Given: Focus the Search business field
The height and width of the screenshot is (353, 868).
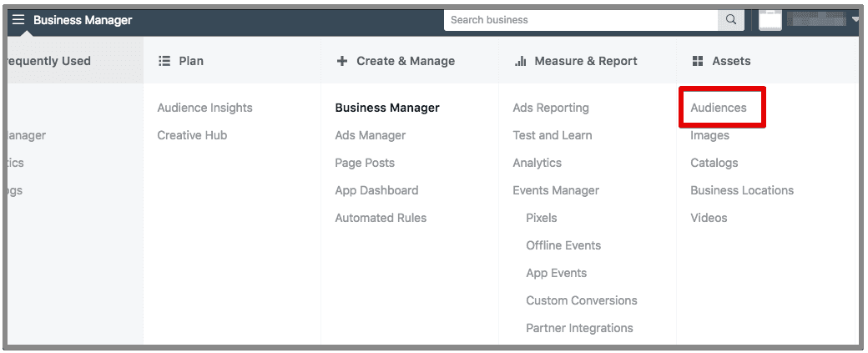Looking at the screenshot, I should point(581,20).
